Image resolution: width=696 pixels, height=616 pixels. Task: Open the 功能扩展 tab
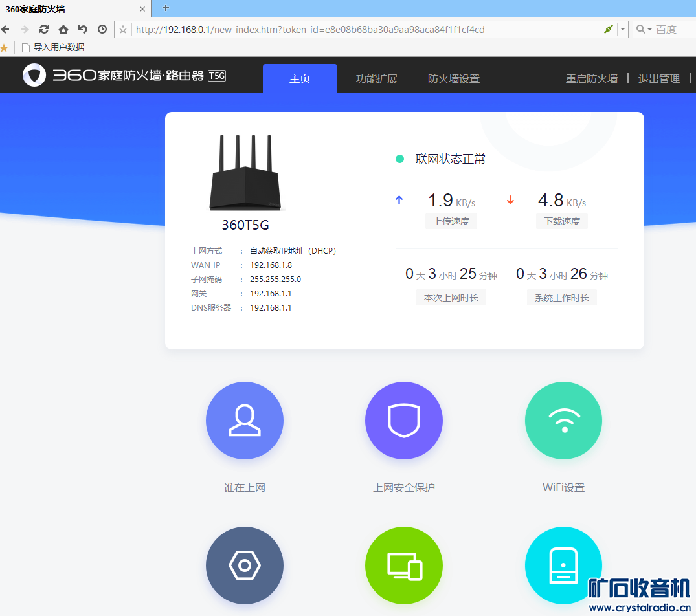(377, 78)
